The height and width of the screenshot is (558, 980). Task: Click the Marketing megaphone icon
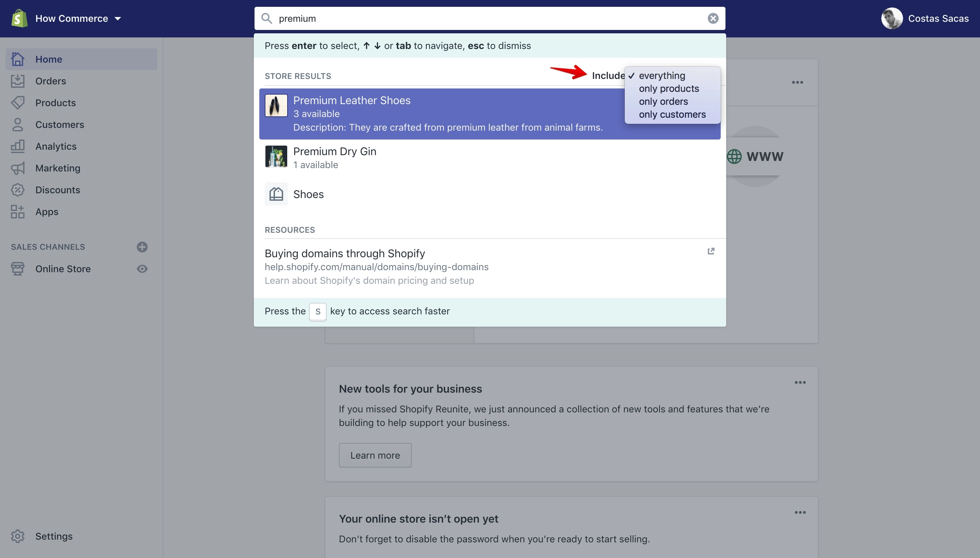(x=18, y=168)
